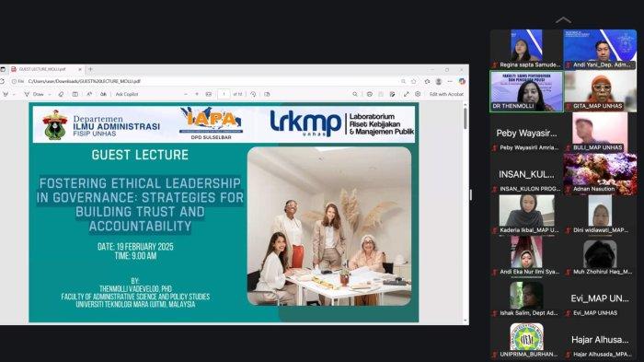Open the Copilot sidebar icon
Image resolution: width=644 pixels, height=362 pixels.
click(x=462, y=81)
